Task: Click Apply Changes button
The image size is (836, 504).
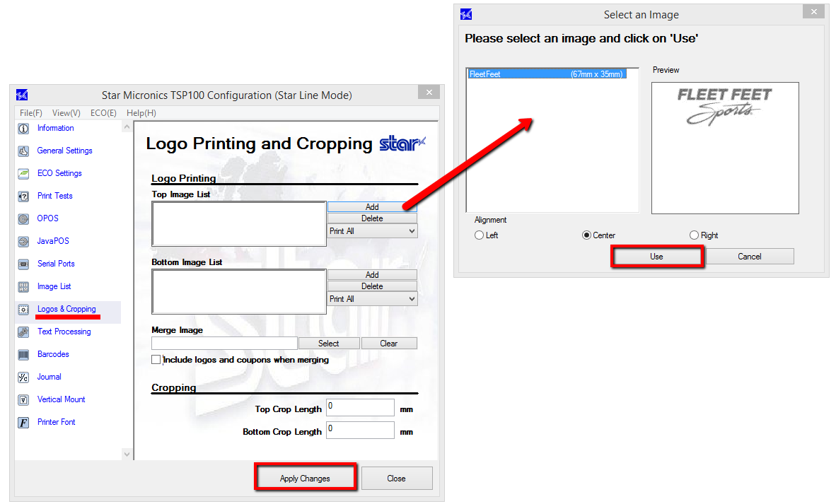Action: pos(305,479)
